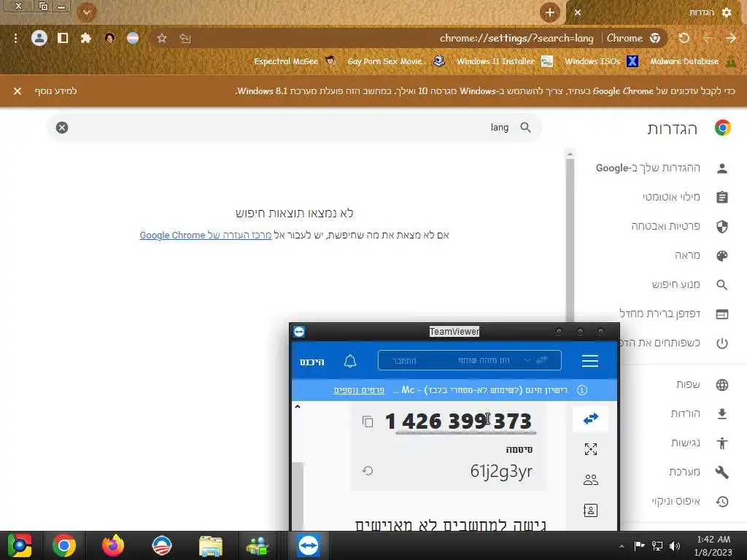Click the settings search field with lang

point(294,128)
